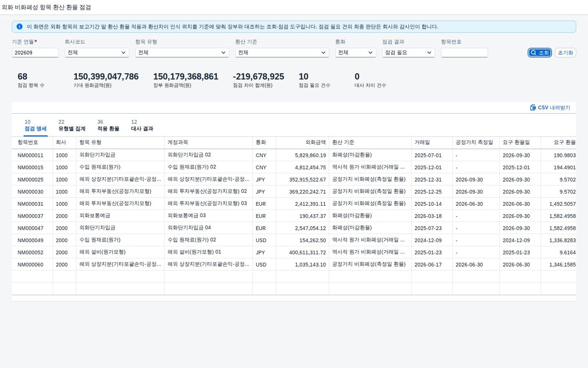588x368 pixels.
Task: Go to the 대사 결과 tab
Action: coord(142,126)
